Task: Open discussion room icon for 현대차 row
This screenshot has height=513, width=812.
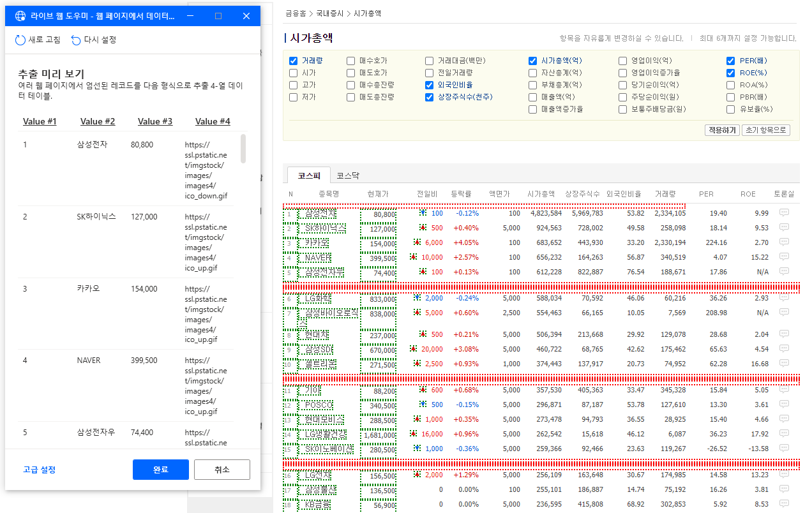Action: [x=785, y=334]
